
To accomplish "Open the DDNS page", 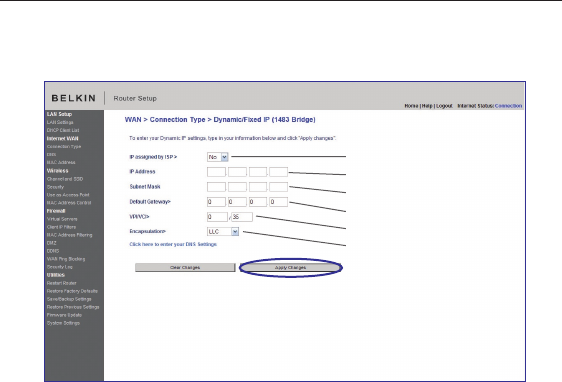I will 53,251.
